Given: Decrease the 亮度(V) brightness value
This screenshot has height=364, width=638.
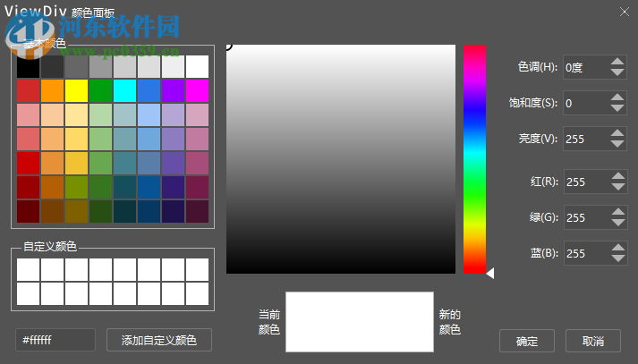Looking at the screenshot, I should [x=617, y=144].
